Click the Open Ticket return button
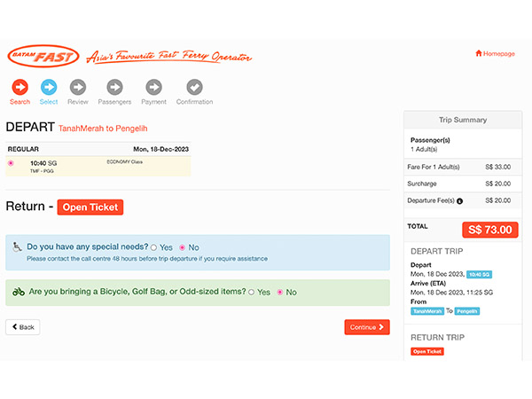This screenshot has width=532, height=399. click(90, 207)
